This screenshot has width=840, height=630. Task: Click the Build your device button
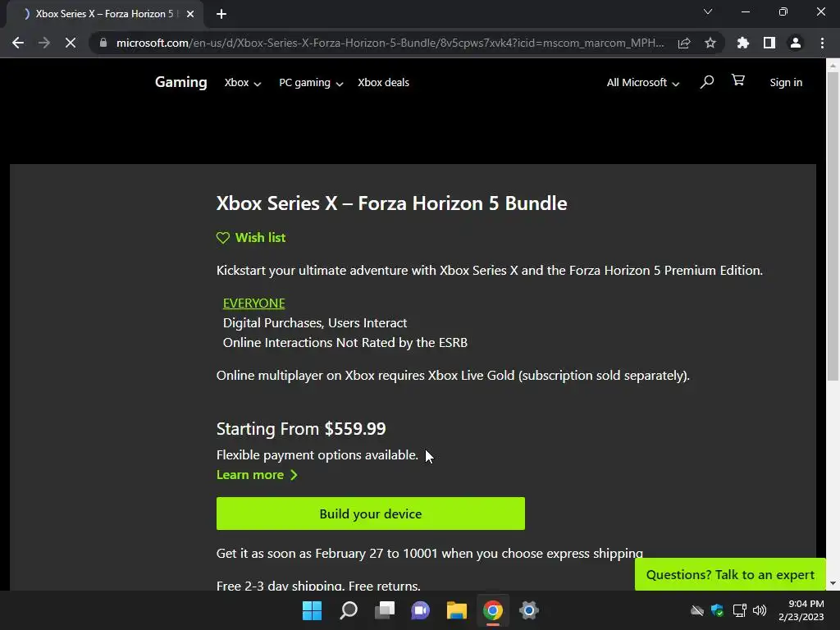click(371, 514)
